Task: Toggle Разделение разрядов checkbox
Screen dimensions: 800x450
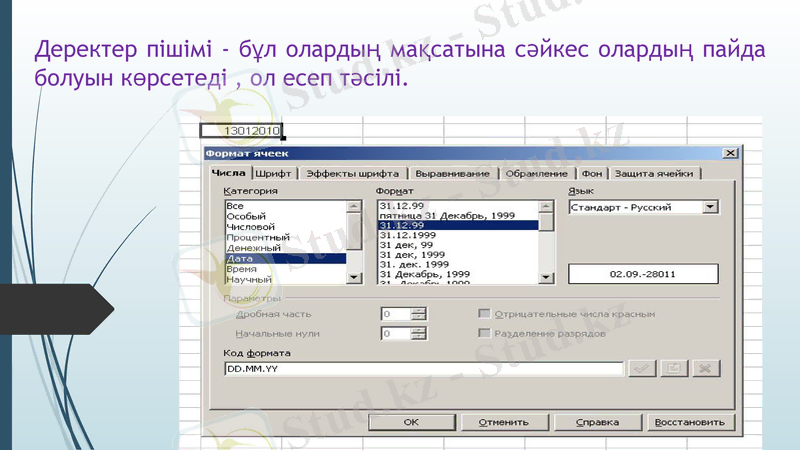Action: [x=484, y=333]
